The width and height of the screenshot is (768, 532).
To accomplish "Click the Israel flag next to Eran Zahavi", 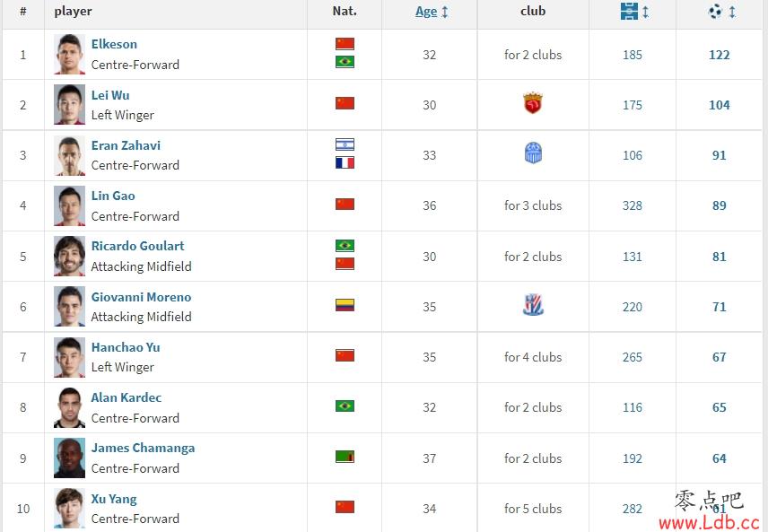I will (x=345, y=144).
